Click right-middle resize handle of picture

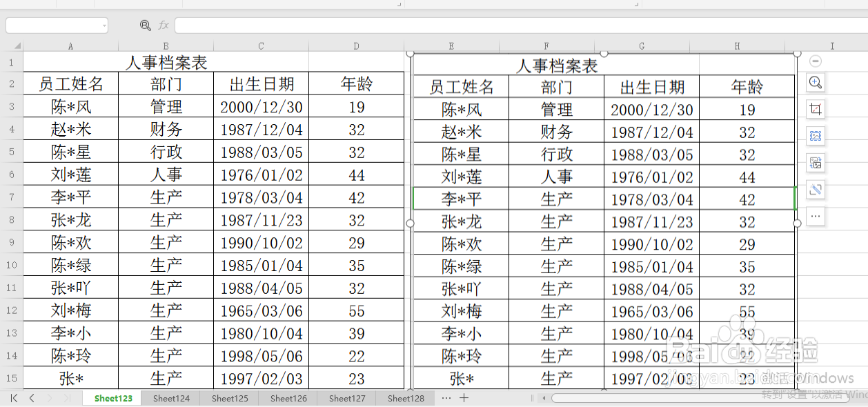point(798,223)
